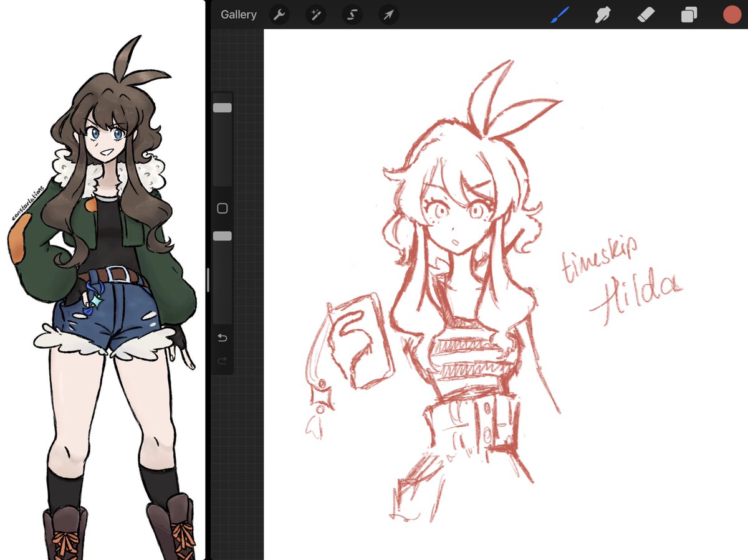Screen dimensions: 748x560
Task: Select the Selection S-shaped tool
Action: pos(352,14)
